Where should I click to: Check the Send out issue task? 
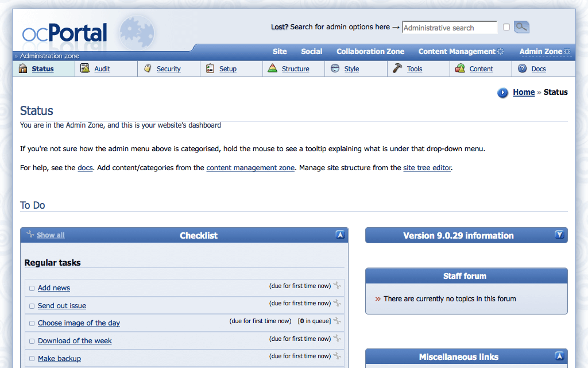(x=32, y=306)
